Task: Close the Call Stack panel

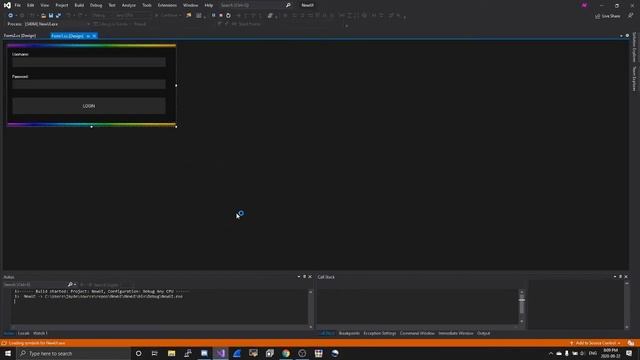Action: click(x=626, y=277)
